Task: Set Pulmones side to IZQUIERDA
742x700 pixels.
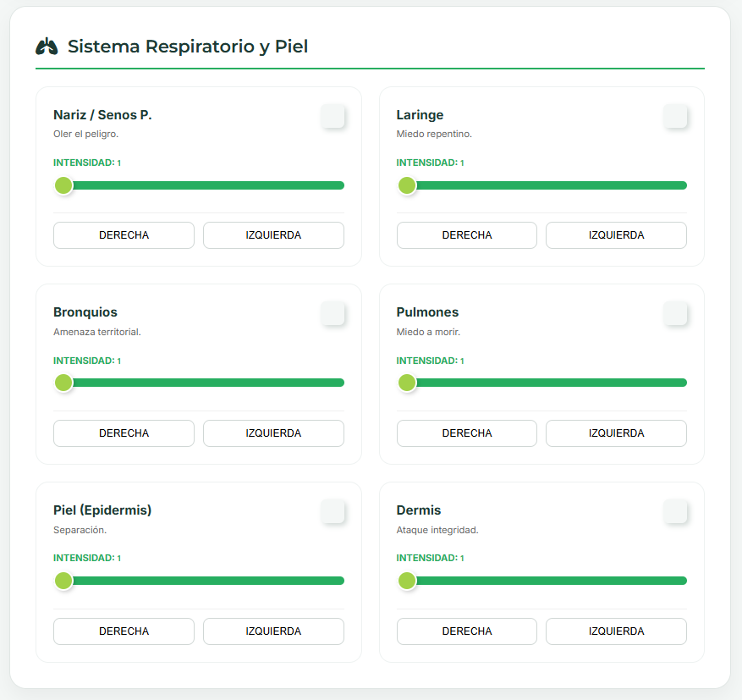Action: pyautogui.click(x=616, y=433)
